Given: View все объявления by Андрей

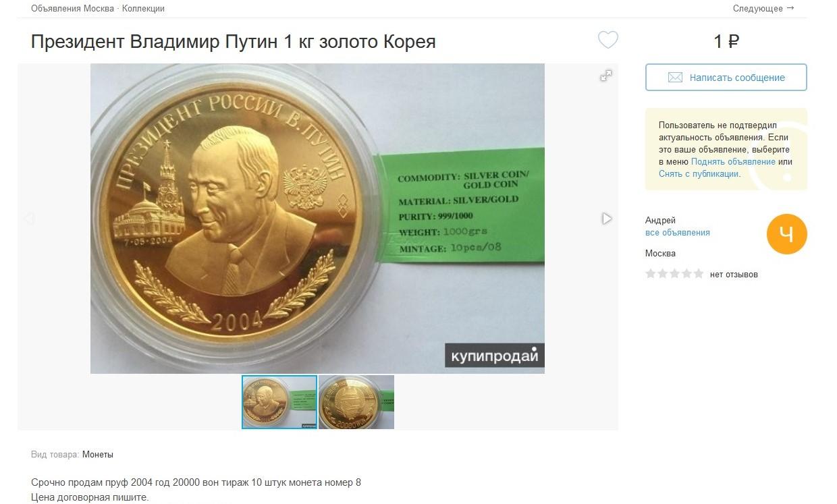Looking at the screenshot, I should pos(678,233).
